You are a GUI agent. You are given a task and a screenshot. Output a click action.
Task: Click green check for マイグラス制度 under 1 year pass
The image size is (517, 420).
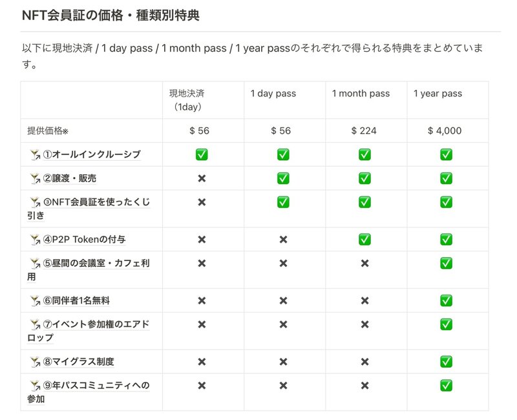(x=446, y=362)
